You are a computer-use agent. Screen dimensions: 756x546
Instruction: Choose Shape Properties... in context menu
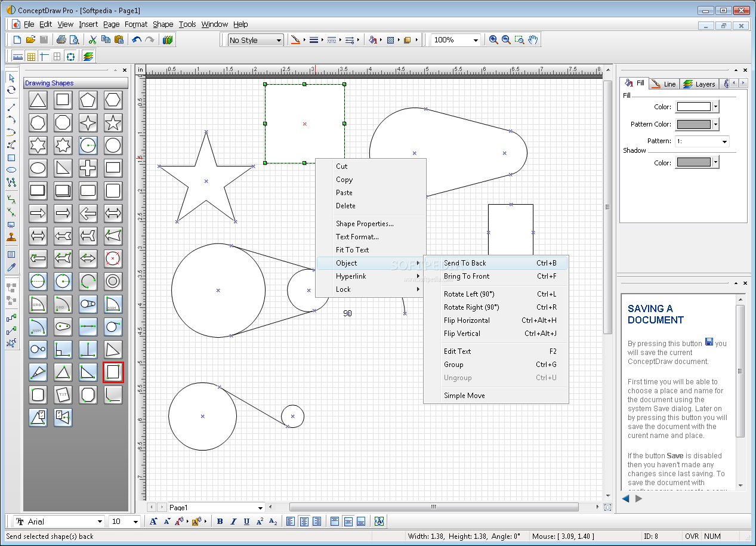[x=371, y=224]
